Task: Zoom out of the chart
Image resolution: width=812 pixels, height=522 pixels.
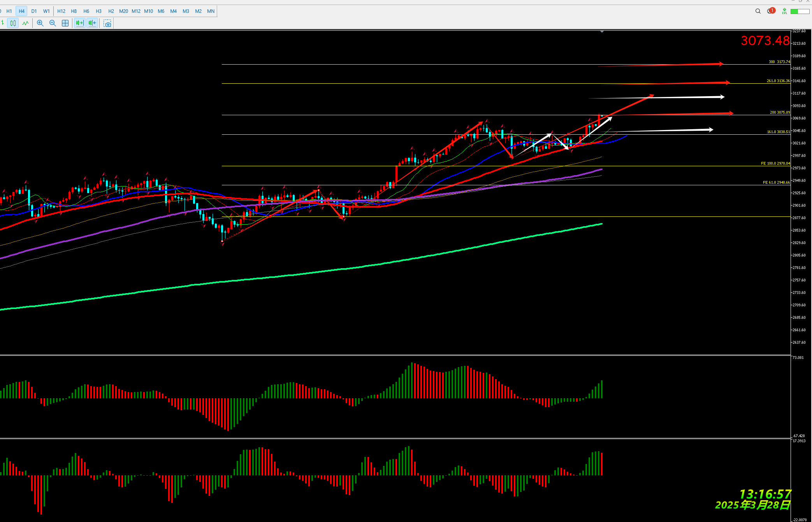Action: (53, 23)
